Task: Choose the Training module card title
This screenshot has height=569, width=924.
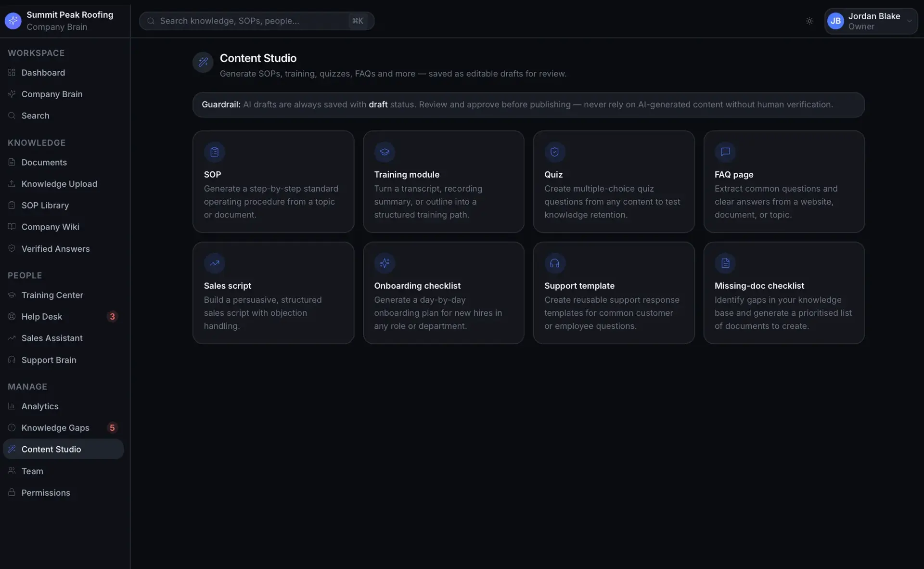Action: 407,174
